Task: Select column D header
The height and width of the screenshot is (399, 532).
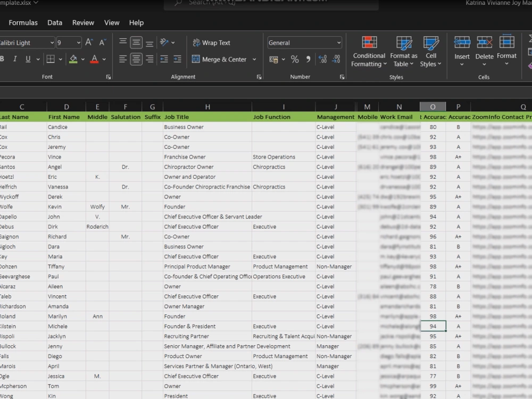Action: 66,107
